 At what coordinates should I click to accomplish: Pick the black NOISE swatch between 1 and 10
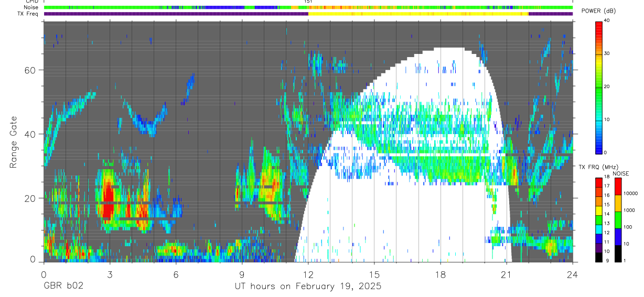coord(618,253)
